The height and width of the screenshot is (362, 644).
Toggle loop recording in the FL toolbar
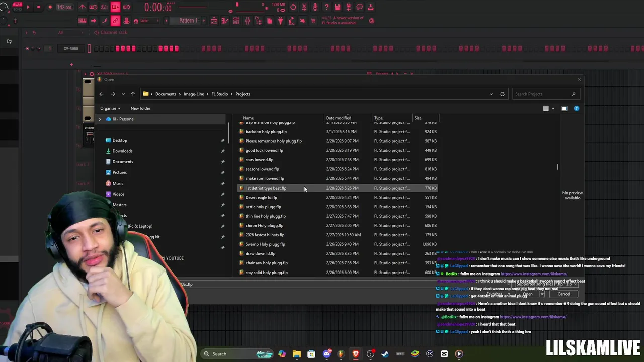pos(126,7)
